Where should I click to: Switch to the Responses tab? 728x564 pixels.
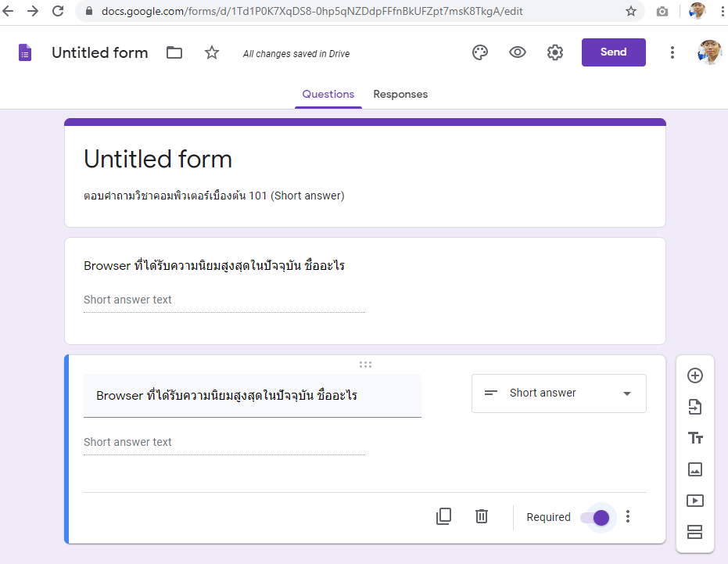coord(400,94)
